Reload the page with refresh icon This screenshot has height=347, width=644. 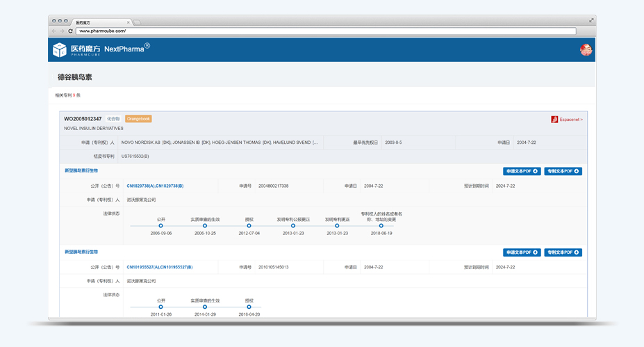click(x=70, y=31)
